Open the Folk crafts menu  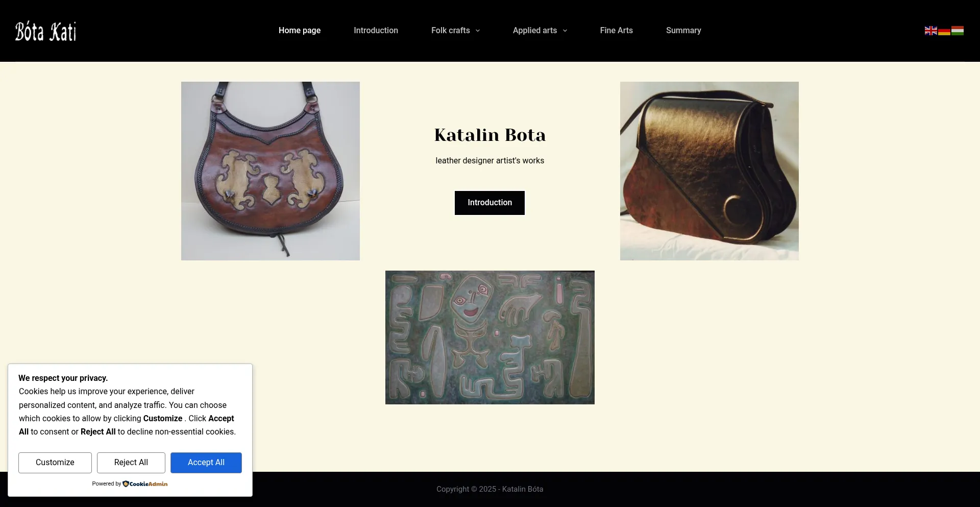pyautogui.click(x=450, y=31)
